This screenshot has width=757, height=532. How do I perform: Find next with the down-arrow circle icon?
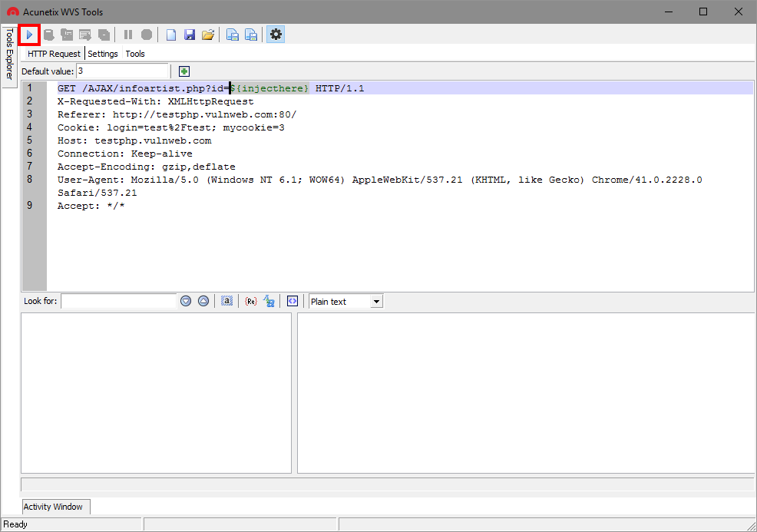(186, 301)
